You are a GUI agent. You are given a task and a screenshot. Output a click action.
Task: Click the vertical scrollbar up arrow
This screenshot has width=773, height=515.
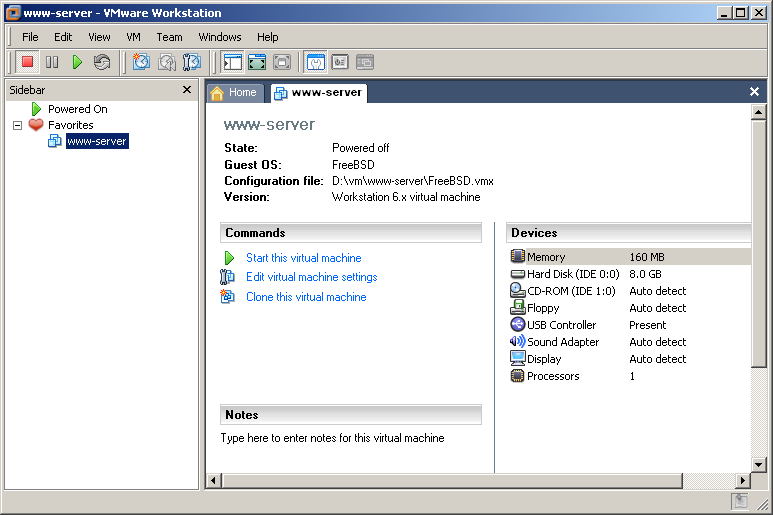click(758, 112)
